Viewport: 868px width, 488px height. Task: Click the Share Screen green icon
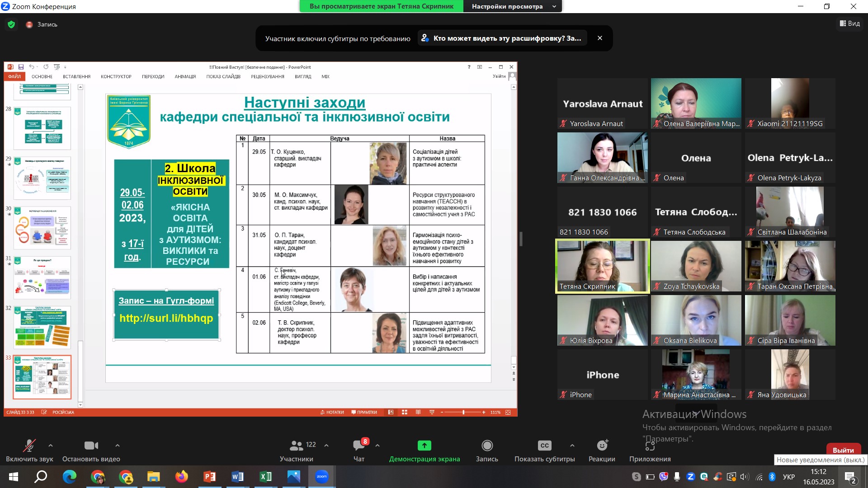point(424,446)
